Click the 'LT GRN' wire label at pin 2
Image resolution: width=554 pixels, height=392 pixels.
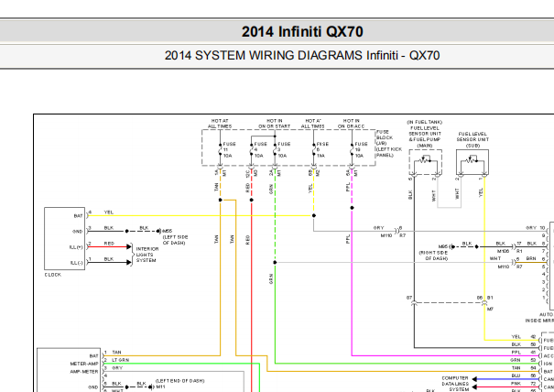pyautogui.click(x=121, y=360)
